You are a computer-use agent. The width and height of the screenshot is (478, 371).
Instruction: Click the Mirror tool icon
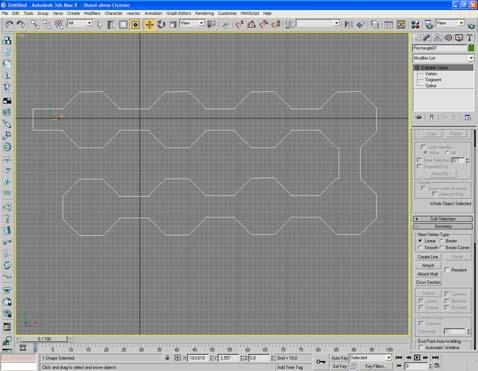(x=348, y=24)
